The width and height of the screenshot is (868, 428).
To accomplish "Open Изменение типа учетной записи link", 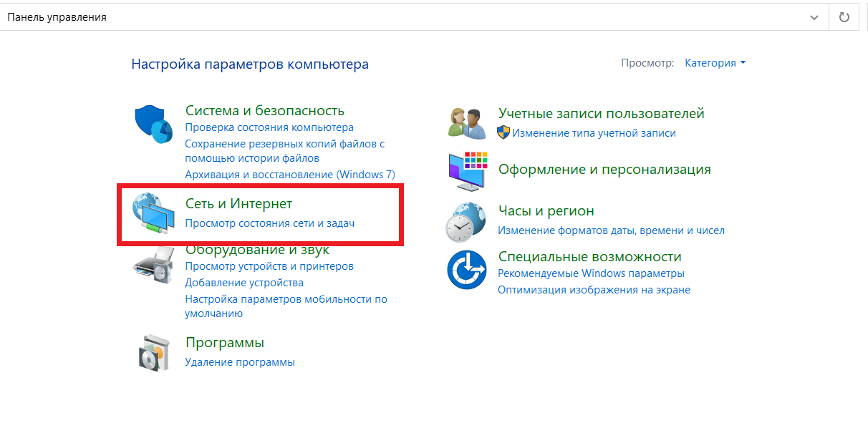I will point(594,133).
